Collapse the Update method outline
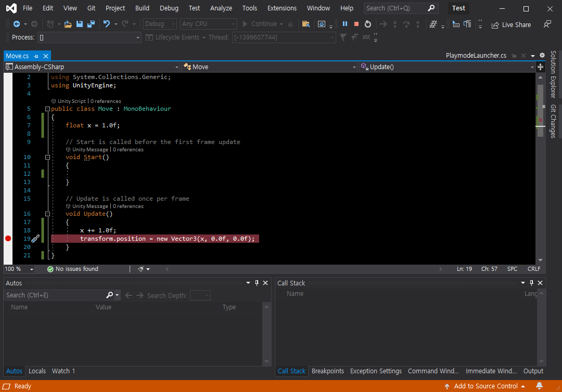The width and height of the screenshot is (562, 392). pyautogui.click(x=47, y=214)
